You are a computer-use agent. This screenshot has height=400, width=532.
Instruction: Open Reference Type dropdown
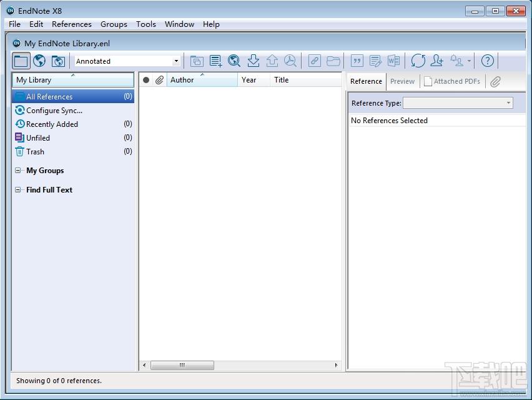click(x=458, y=103)
